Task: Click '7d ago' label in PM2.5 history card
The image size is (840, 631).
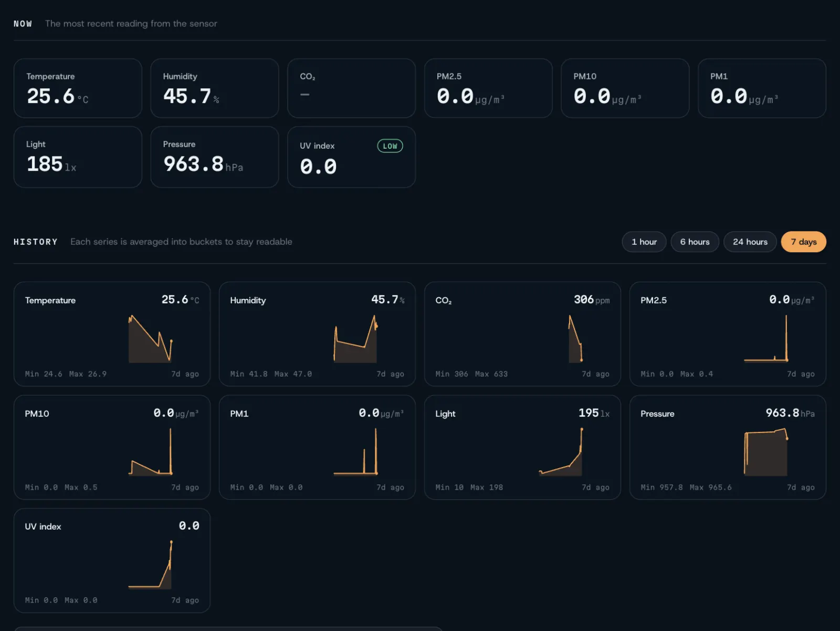Action: coord(801,374)
